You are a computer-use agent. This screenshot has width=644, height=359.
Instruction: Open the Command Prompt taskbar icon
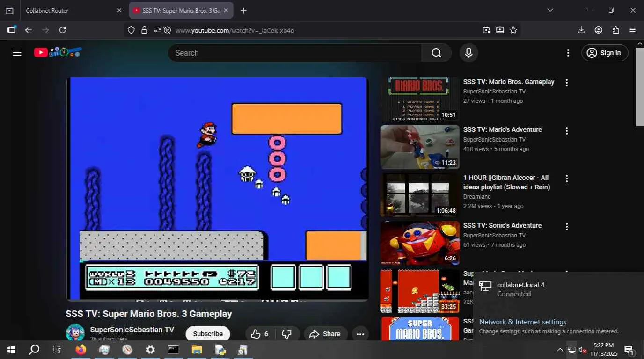[x=173, y=350]
